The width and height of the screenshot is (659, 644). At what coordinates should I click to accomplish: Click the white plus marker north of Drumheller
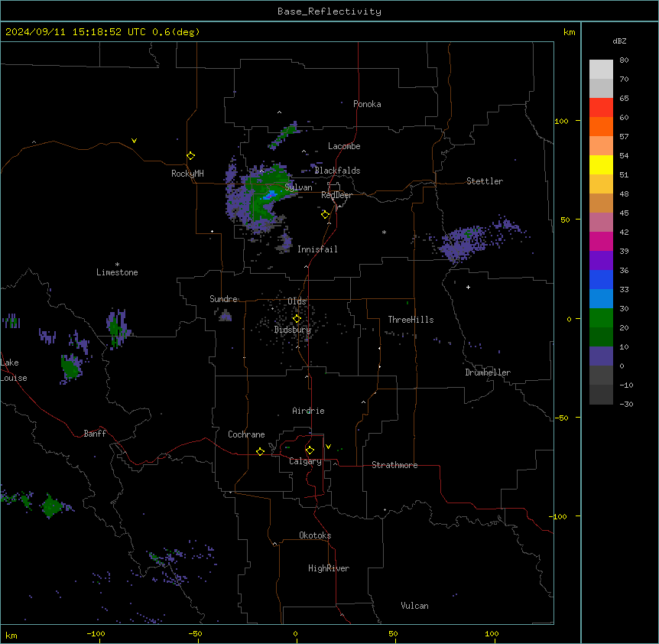468,287
